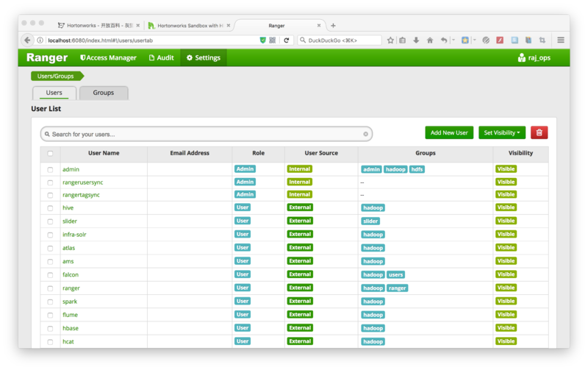Image resolution: width=588 pixels, height=370 pixels.
Task: Clear the user search field with the X icon
Action: pos(365,134)
